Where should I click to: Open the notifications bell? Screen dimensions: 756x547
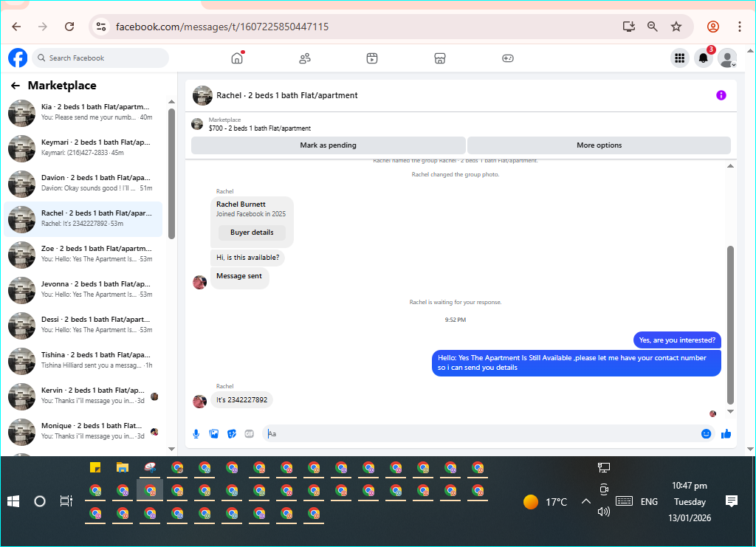704,58
